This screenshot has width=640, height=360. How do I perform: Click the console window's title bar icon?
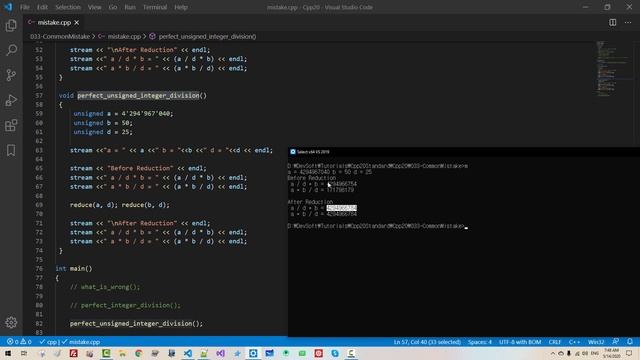pyautogui.click(x=293, y=151)
